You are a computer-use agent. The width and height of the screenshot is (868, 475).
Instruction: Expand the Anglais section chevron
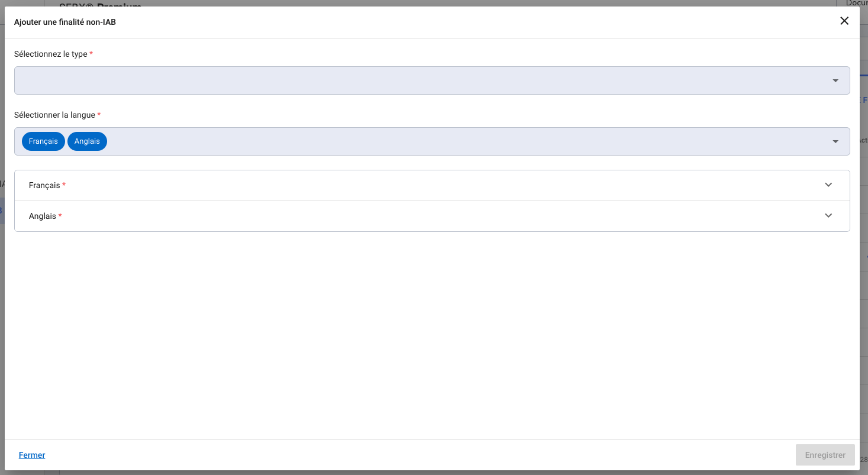pos(828,215)
